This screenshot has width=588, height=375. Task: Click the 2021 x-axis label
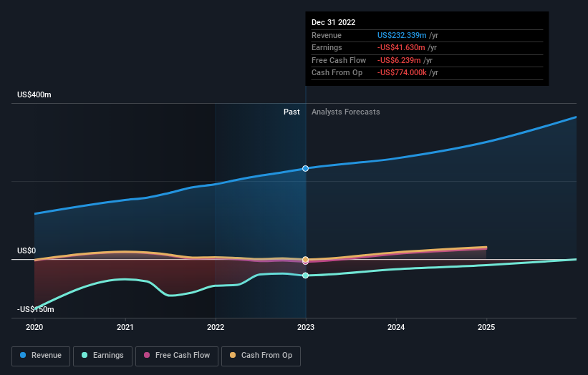coord(125,328)
